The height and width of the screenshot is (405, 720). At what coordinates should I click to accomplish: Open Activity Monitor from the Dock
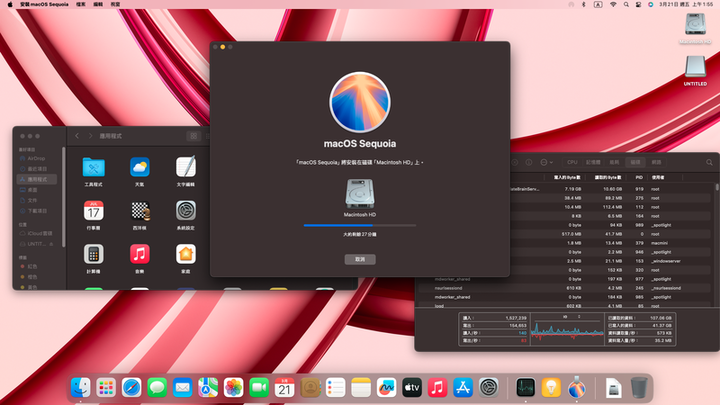click(525, 388)
